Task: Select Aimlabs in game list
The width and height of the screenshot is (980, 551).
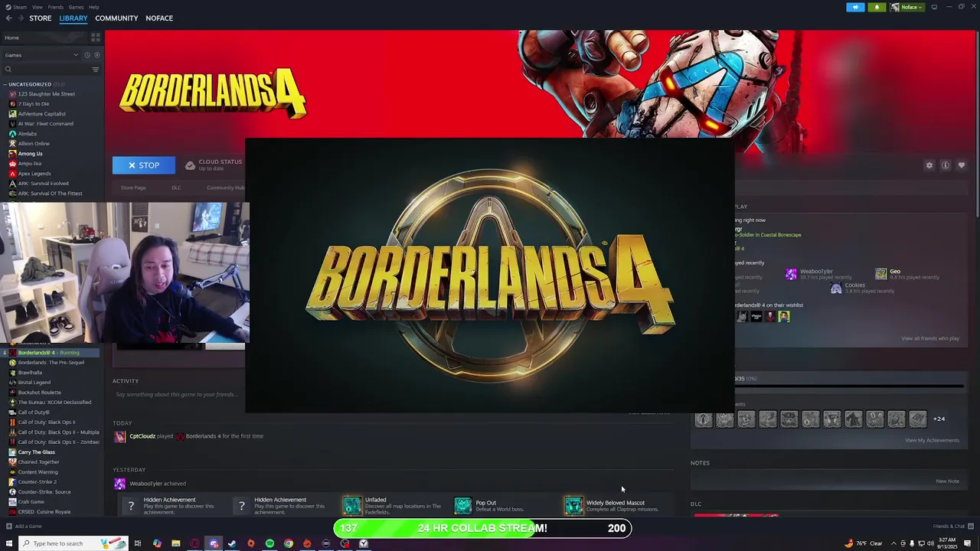Action: (x=28, y=134)
